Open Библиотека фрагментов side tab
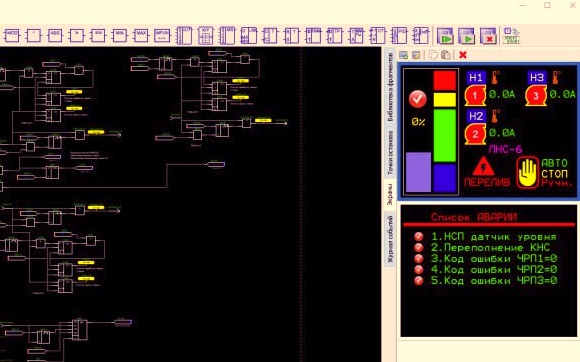Screen dimensions: 580x362 [x=390, y=87]
